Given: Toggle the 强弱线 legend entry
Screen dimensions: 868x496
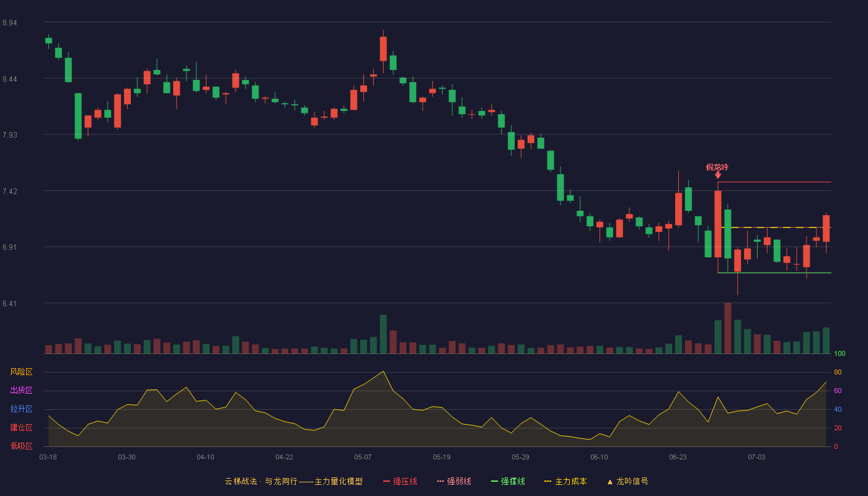Looking at the screenshot, I should point(454,481).
